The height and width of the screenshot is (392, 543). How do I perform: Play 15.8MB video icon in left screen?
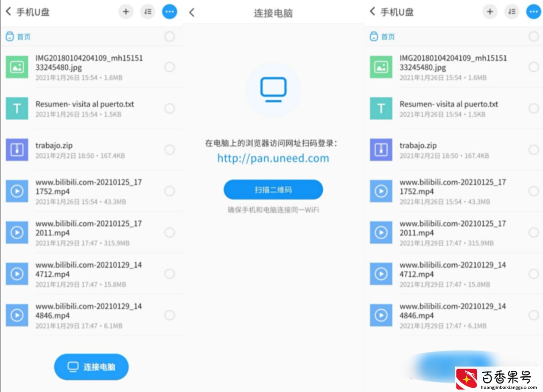17,274
